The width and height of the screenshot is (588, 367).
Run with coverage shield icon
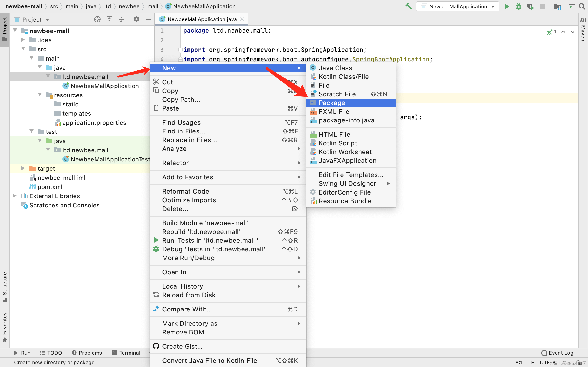click(530, 6)
